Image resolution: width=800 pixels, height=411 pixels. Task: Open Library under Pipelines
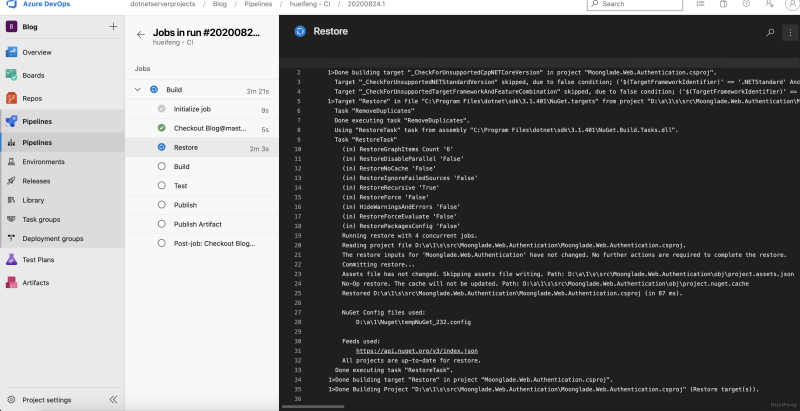pos(33,200)
